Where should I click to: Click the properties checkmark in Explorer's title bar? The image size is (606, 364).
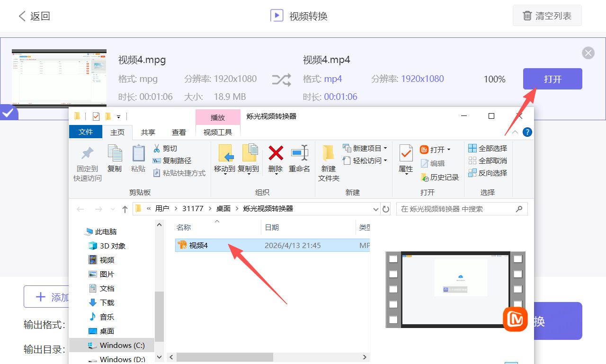tap(96, 116)
